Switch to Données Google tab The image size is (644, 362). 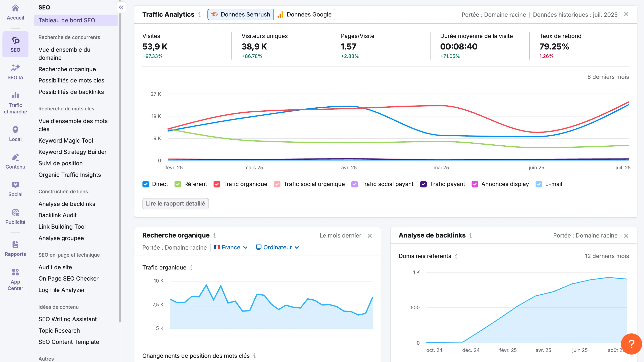click(x=304, y=14)
